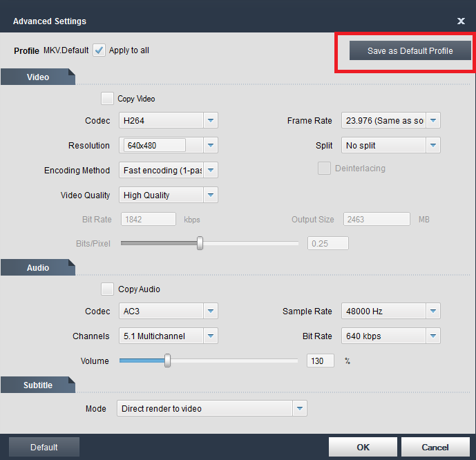Screen dimensions: 476x460
Task: Expand the Resolution dropdown arrow
Action: pos(211,146)
